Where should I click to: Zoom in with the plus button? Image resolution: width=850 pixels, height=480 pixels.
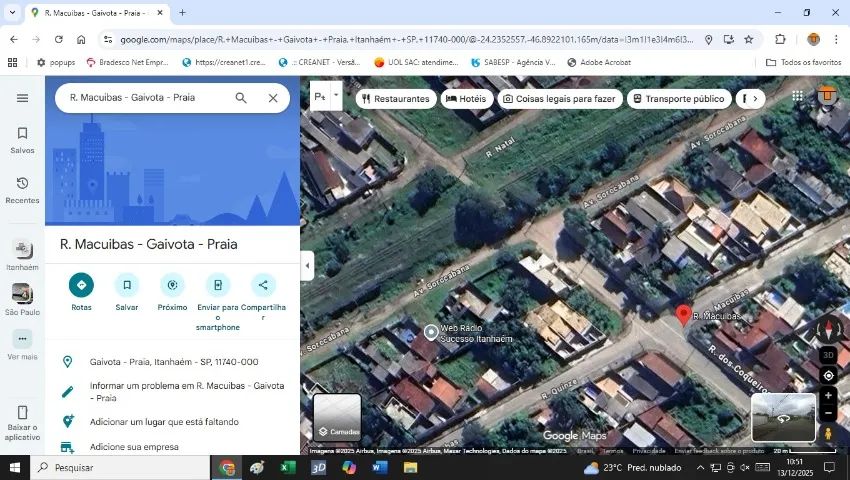[x=828, y=395]
